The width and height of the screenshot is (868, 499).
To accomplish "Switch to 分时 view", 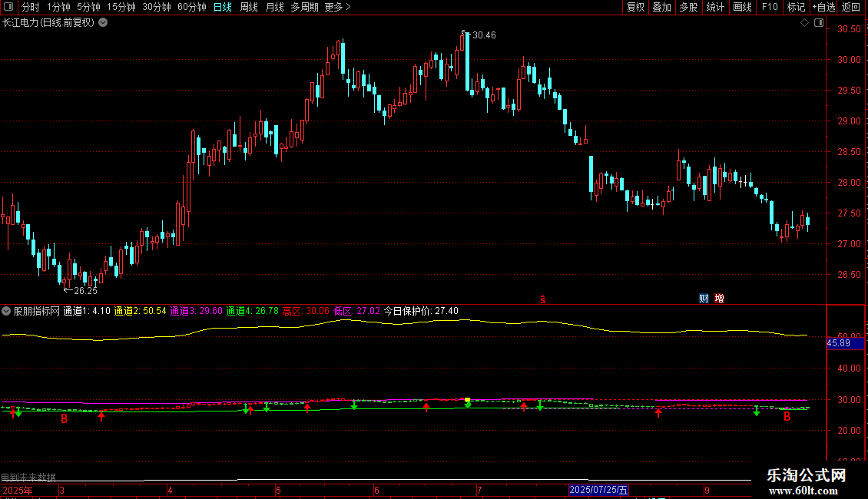I will [x=31, y=7].
